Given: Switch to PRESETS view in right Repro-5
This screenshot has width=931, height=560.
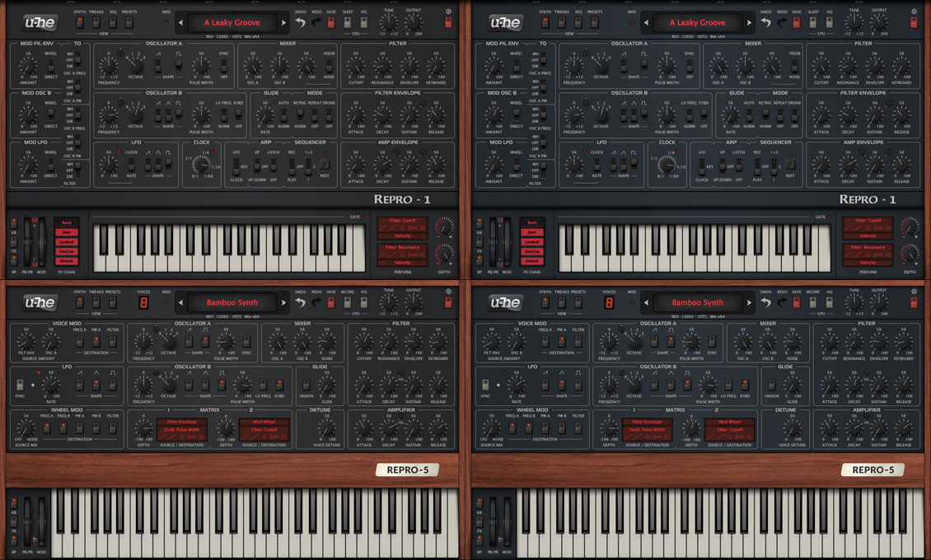Looking at the screenshot, I should (x=578, y=302).
